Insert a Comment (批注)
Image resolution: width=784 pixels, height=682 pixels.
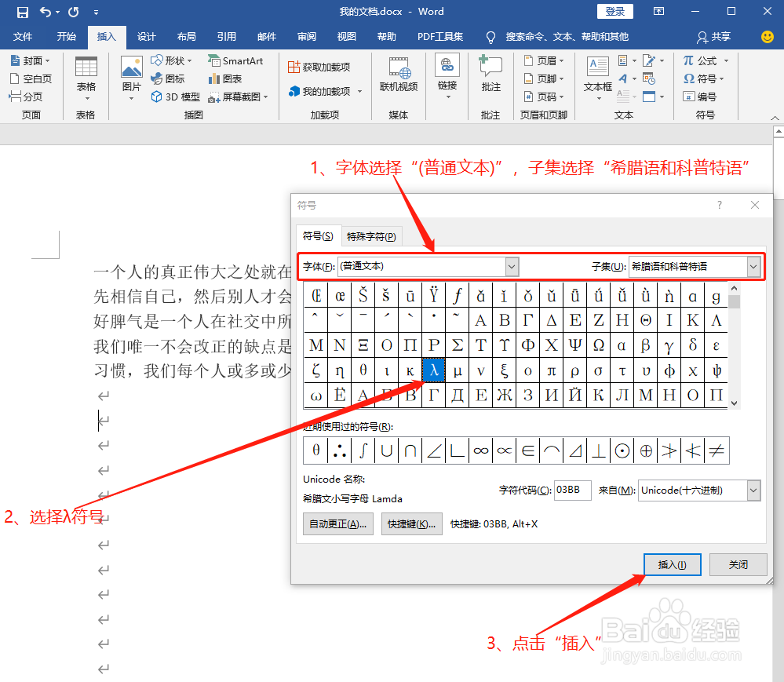[490, 74]
